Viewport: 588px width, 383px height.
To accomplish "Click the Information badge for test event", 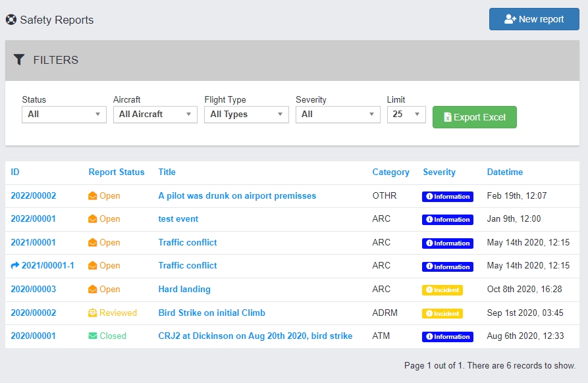I will [447, 220].
